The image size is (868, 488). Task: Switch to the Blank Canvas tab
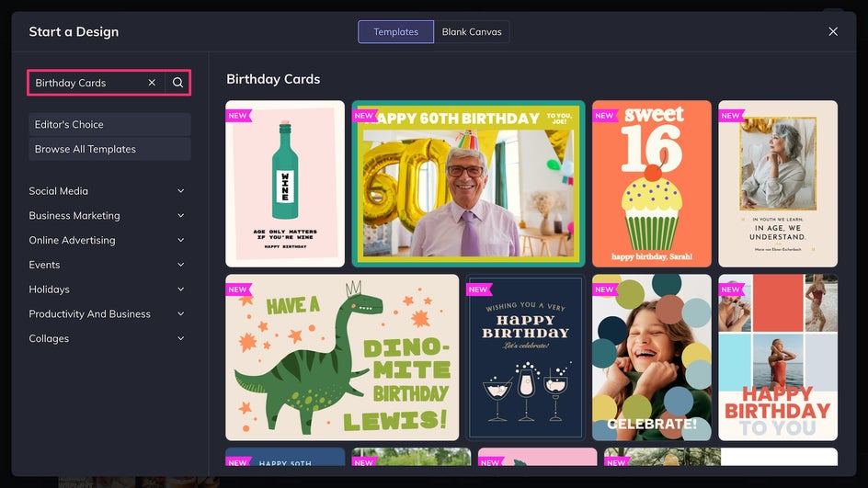click(472, 31)
